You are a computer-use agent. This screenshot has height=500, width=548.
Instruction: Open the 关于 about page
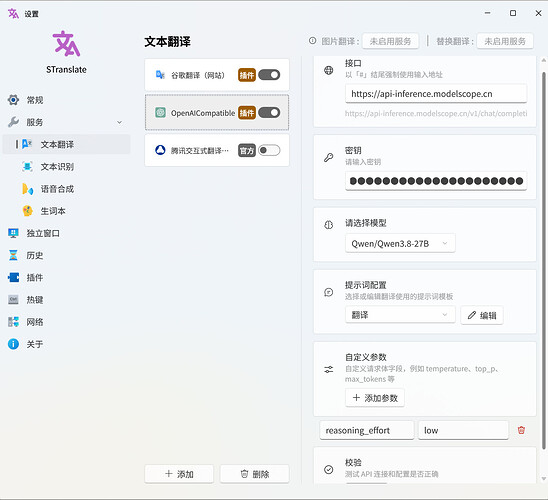point(66,344)
